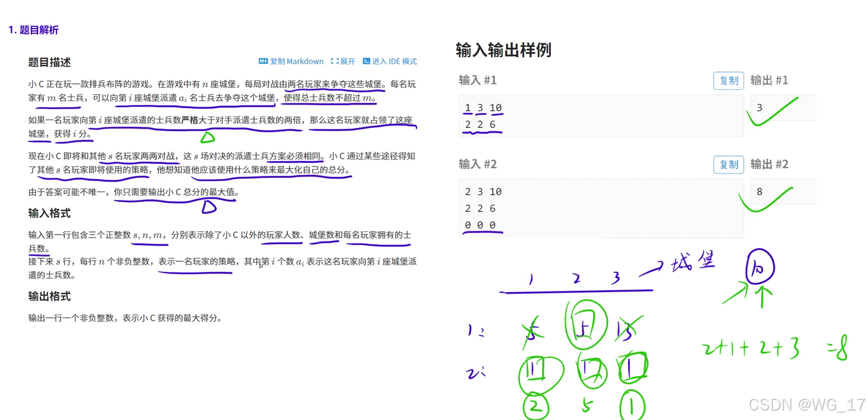
Task: Click the 输出 #2 label
Action: tap(769, 164)
